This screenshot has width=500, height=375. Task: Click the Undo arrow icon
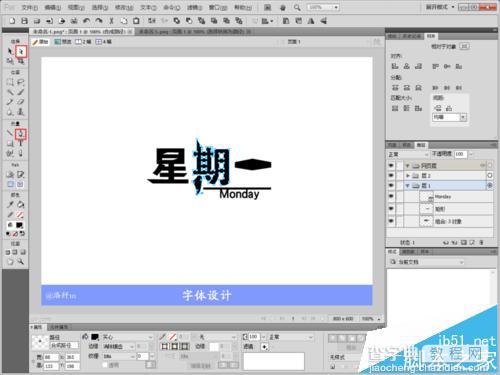click(87, 21)
